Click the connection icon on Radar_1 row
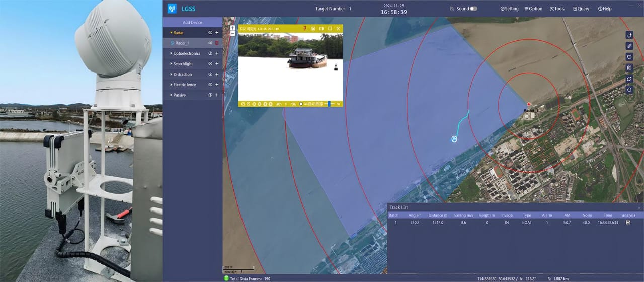The image size is (644, 282). (x=210, y=43)
